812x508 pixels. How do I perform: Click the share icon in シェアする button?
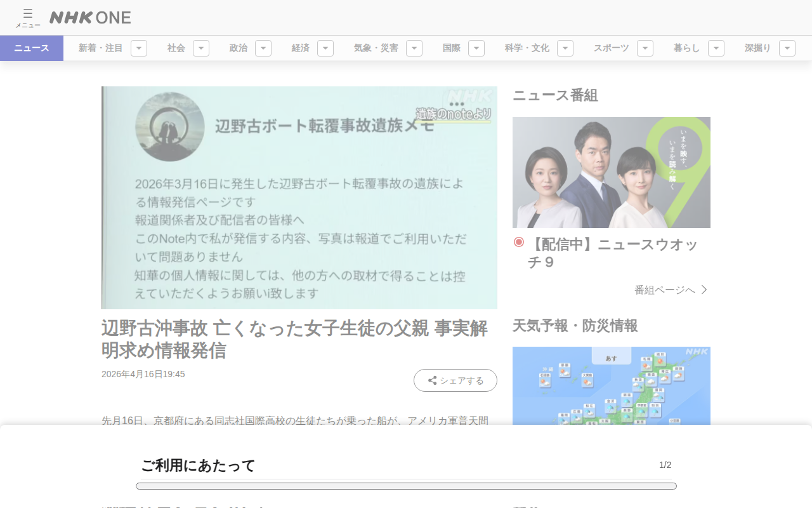coord(432,380)
